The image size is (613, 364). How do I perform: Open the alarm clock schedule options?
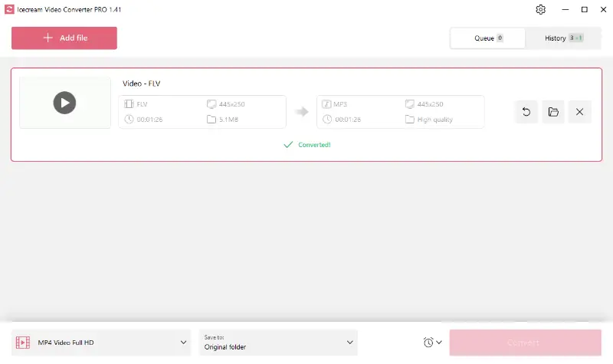click(x=432, y=343)
